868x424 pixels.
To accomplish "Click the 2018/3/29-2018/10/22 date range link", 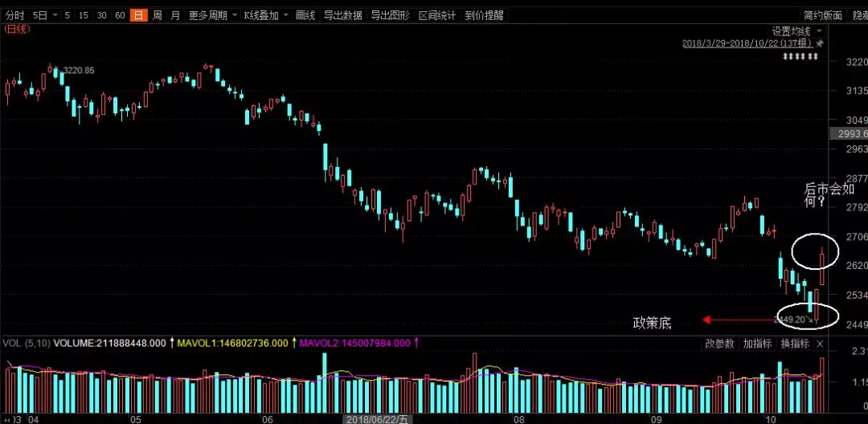I will coord(747,43).
